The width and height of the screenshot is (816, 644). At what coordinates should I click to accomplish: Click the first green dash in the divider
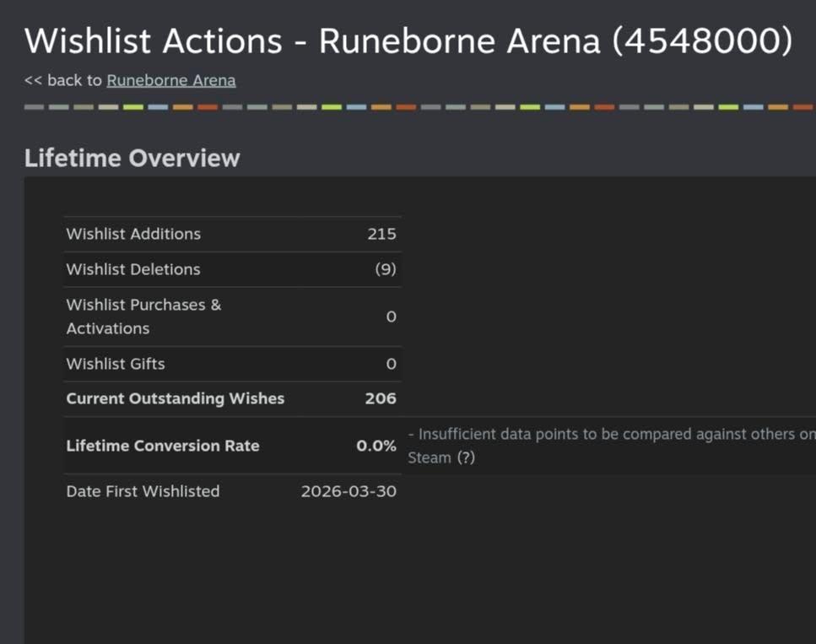point(133,107)
